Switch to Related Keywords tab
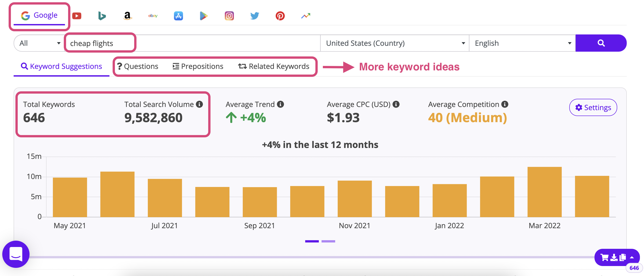This screenshot has height=276, width=644. pyautogui.click(x=273, y=66)
